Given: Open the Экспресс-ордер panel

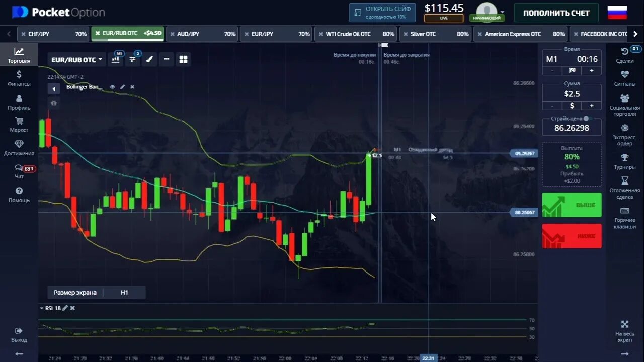Looking at the screenshot, I should (x=625, y=135).
